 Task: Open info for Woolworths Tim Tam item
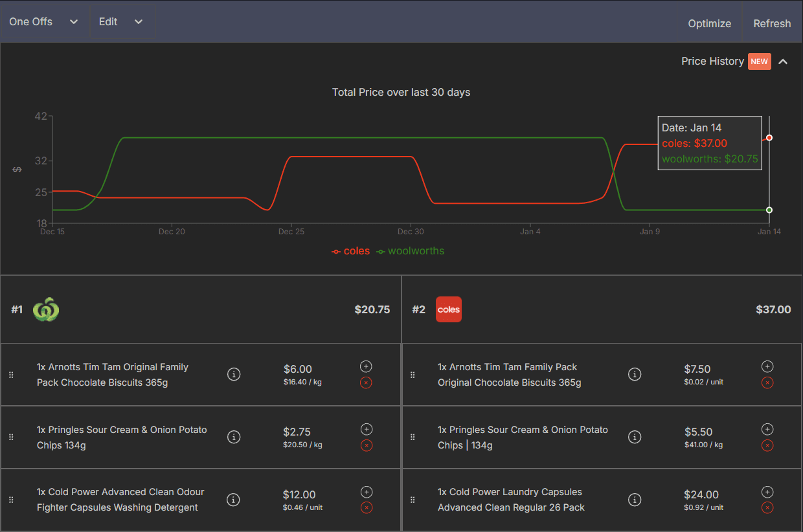click(x=234, y=375)
